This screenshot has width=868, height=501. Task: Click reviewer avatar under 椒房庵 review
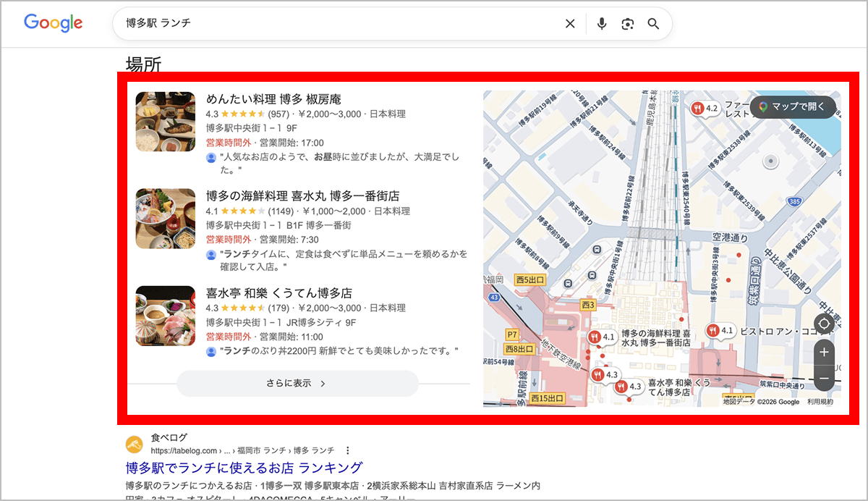point(211,158)
